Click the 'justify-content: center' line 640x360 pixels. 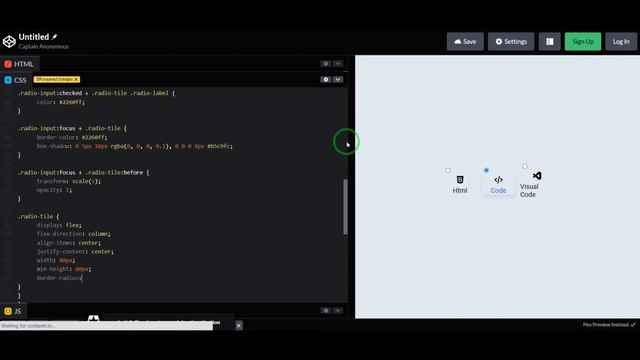[75, 251]
